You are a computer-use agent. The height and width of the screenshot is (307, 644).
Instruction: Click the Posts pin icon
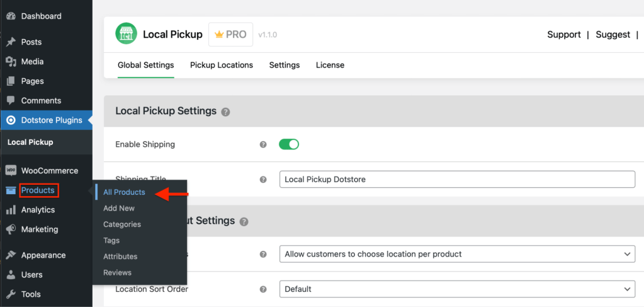pyautogui.click(x=11, y=42)
